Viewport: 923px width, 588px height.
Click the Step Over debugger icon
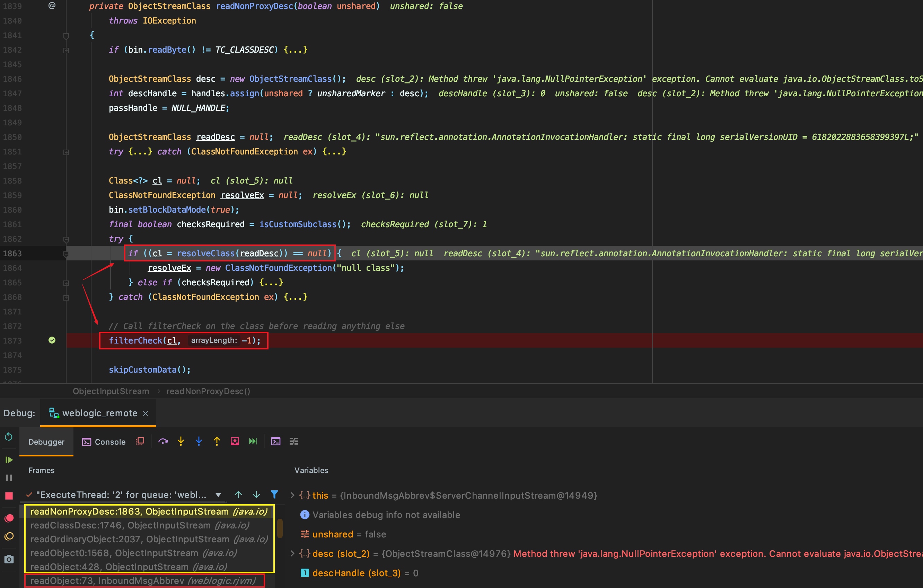tap(163, 441)
